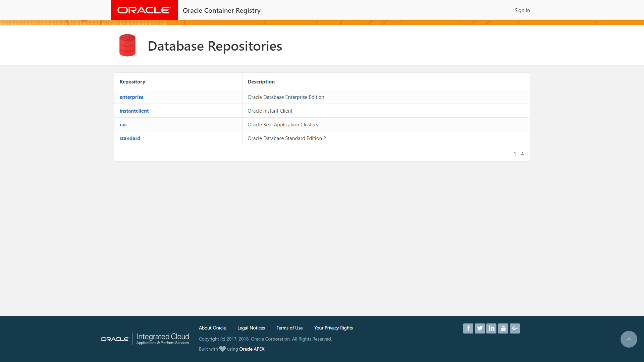Open the instantclient repository link

[x=134, y=111]
